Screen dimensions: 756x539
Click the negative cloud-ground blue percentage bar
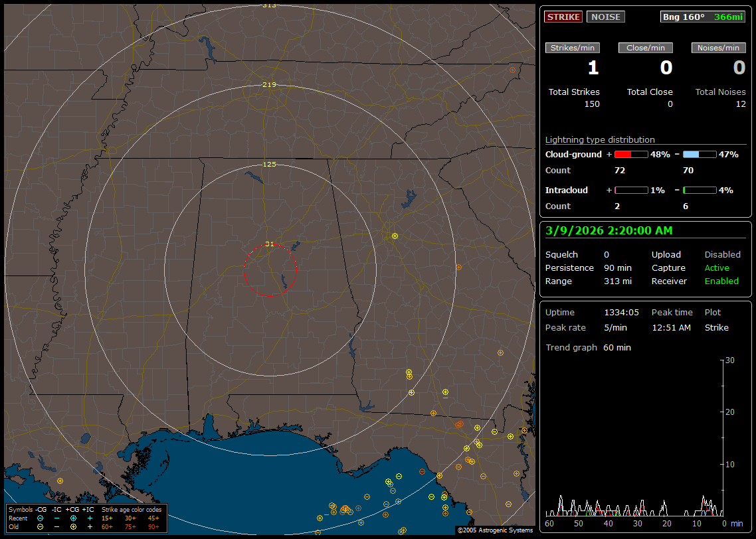699,154
